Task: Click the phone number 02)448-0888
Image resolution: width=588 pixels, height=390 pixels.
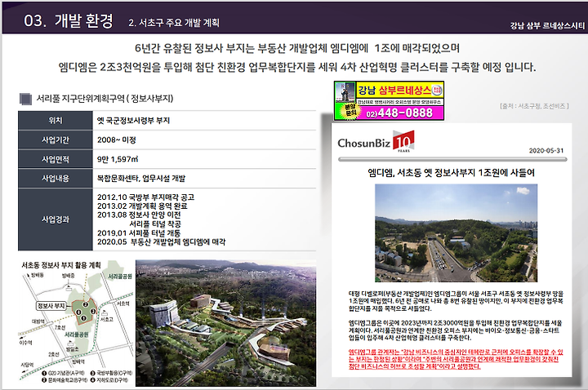Action: 399,113
